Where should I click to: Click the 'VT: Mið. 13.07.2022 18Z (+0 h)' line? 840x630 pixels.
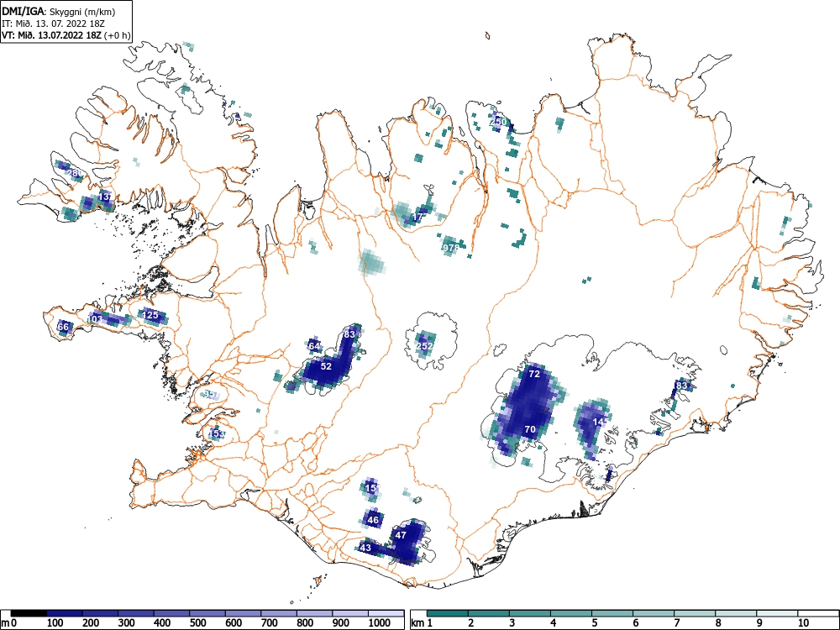coord(66,35)
